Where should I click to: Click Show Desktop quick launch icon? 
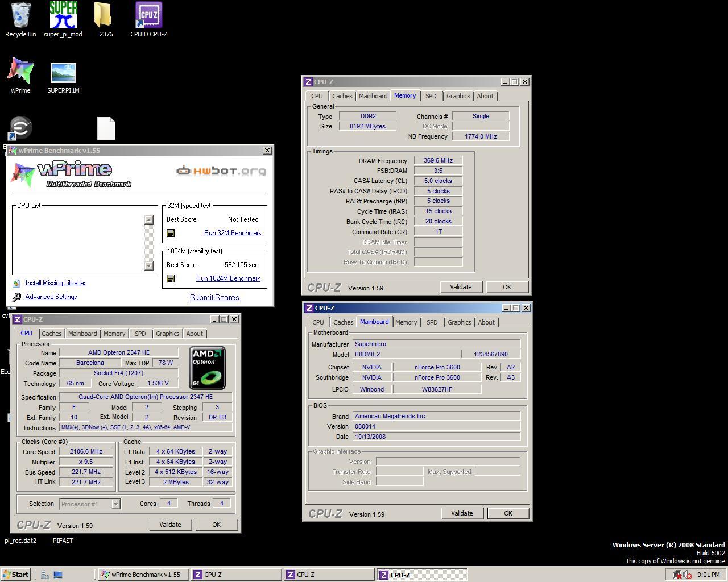click(58, 575)
